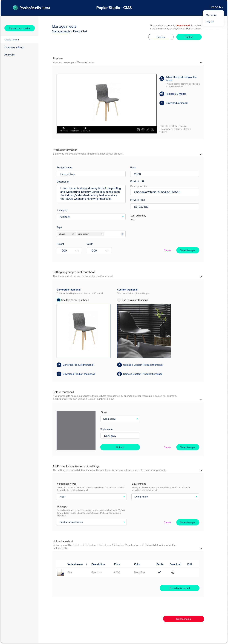Click the Adjust positioning sliders icon
Screen dimensions: 228x644
162,78
